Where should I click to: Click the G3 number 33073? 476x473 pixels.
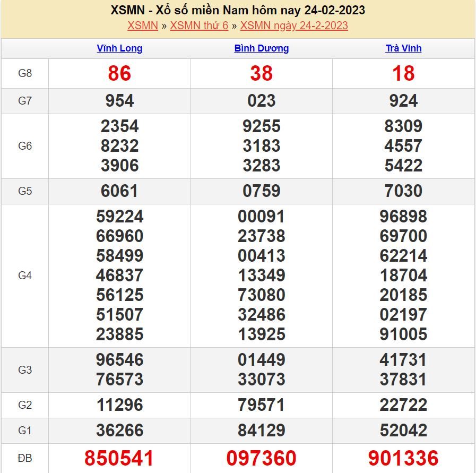click(262, 380)
